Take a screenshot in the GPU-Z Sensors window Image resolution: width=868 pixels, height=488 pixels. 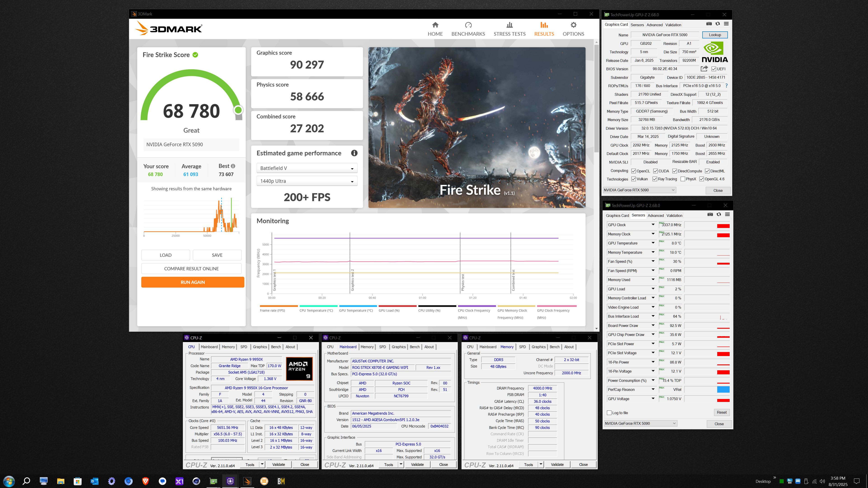[x=710, y=215]
